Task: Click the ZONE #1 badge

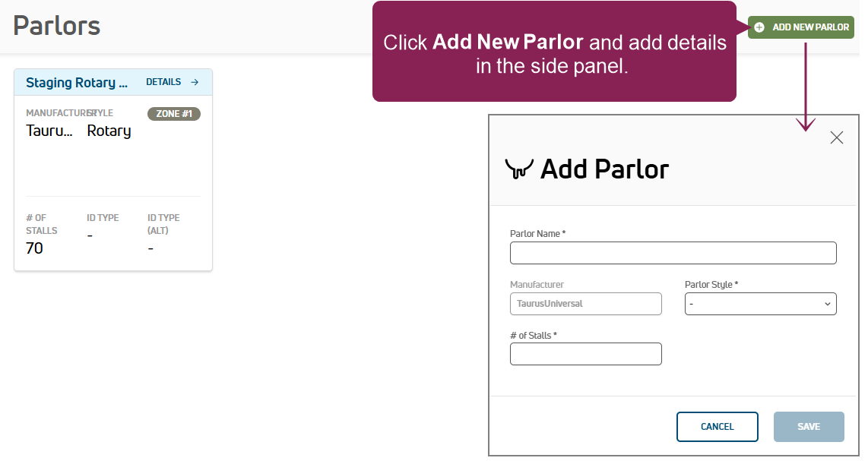Action: 173,114
